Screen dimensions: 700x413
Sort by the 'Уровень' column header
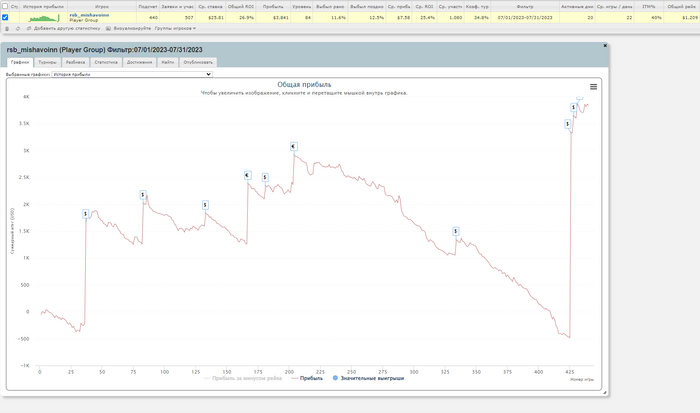[x=301, y=7]
